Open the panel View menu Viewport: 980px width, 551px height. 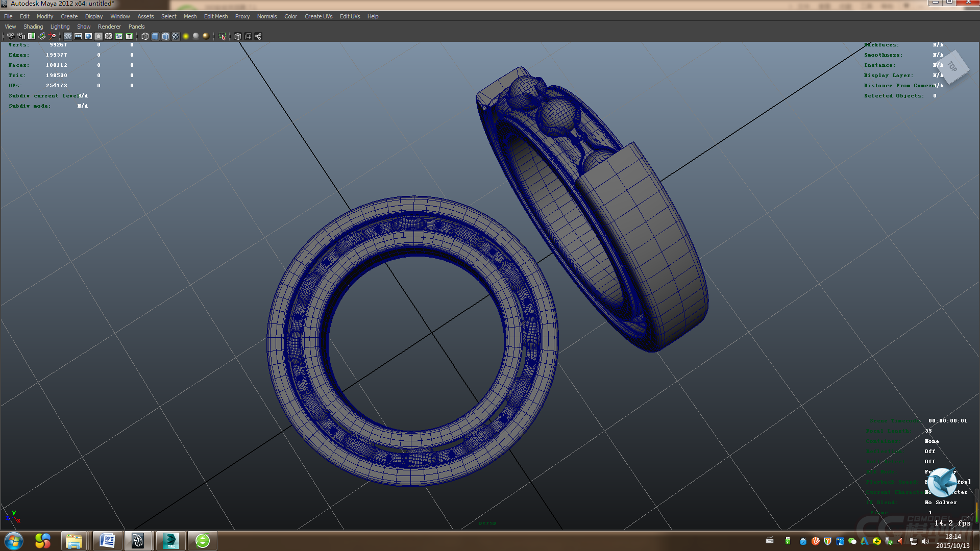(x=10, y=27)
